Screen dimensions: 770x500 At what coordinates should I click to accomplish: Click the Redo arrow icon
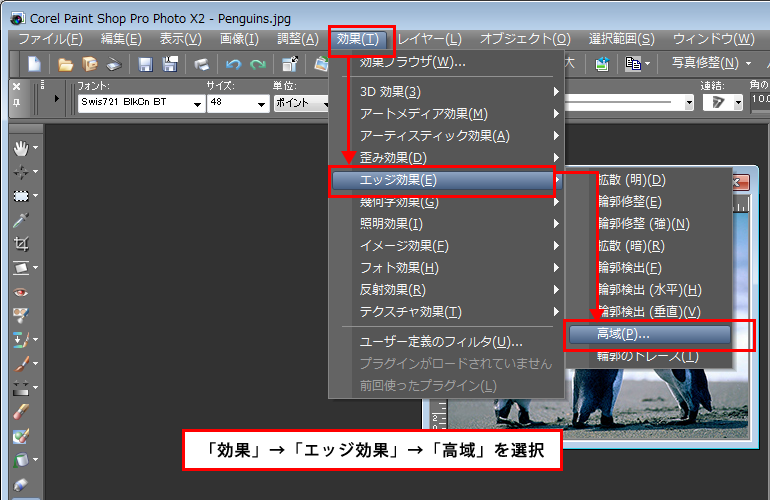(258, 64)
